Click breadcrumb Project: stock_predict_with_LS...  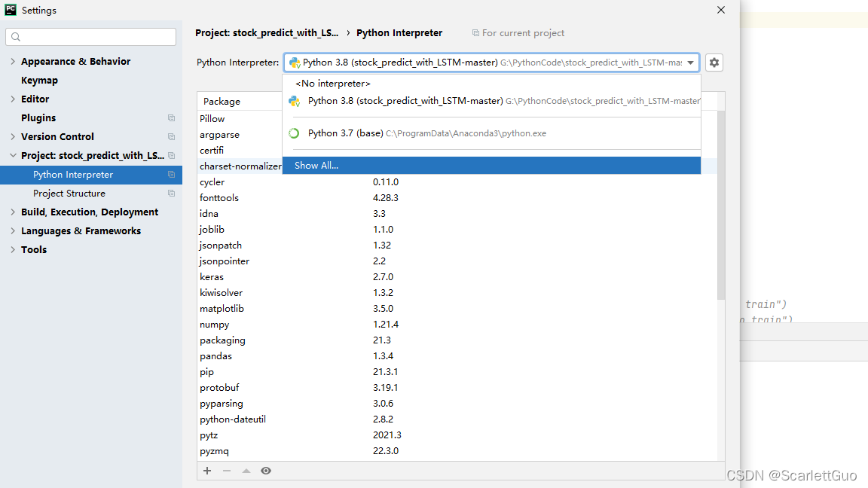click(267, 33)
